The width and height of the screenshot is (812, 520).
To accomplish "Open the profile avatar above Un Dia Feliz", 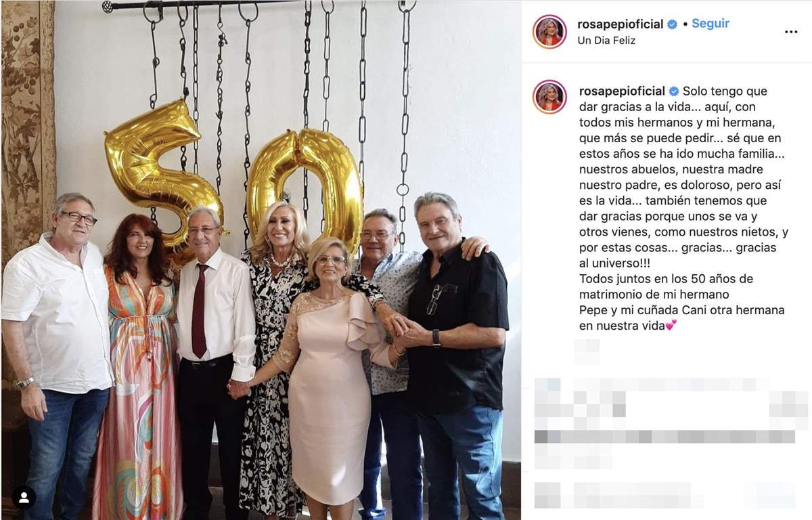I will tap(549, 32).
